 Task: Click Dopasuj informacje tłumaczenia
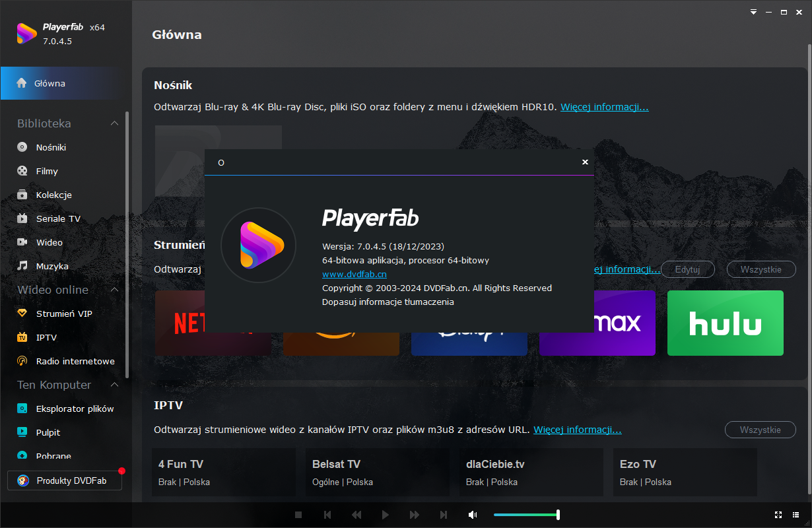[x=388, y=302]
